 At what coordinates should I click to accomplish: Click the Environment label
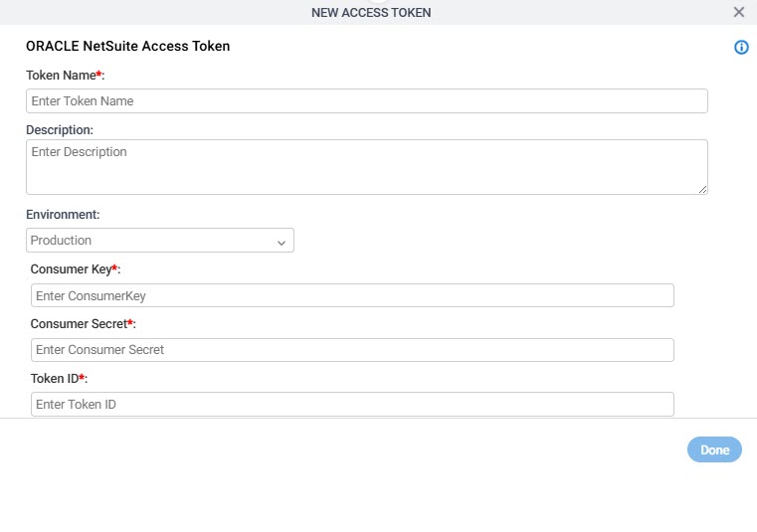coord(63,215)
